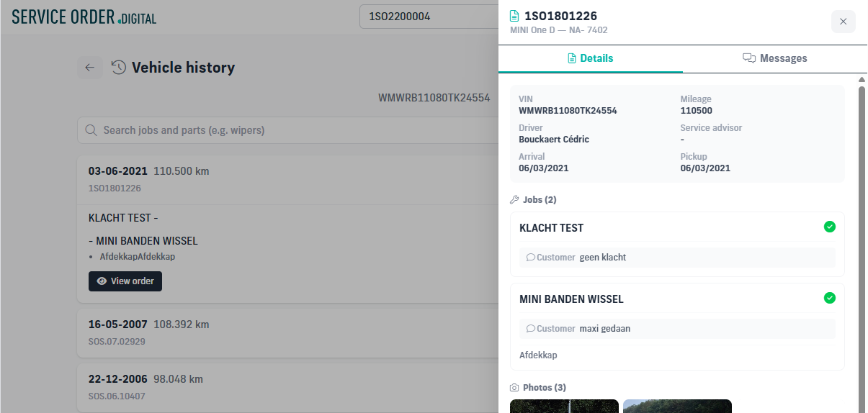The image size is (868, 413).
Task: Collapse the 03-06-2021 history entry
Action: [288, 179]
